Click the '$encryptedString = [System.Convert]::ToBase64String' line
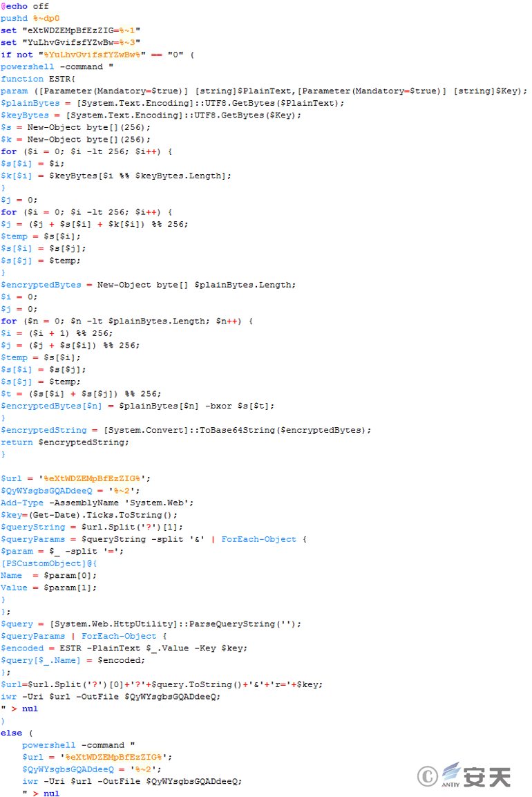This screenshot has height=797, width=532. pyautogui.click(x=186, y=431)
